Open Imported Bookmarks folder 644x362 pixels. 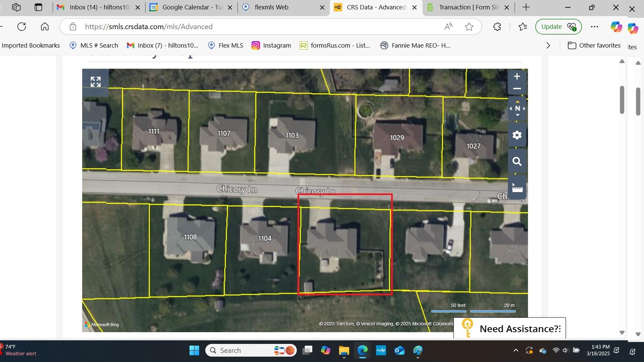31,46
